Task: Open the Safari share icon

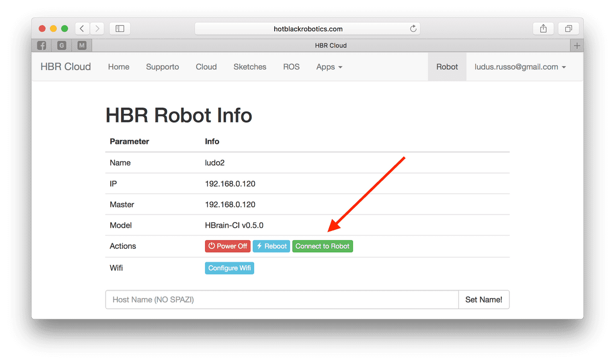Action: [543, 29]
